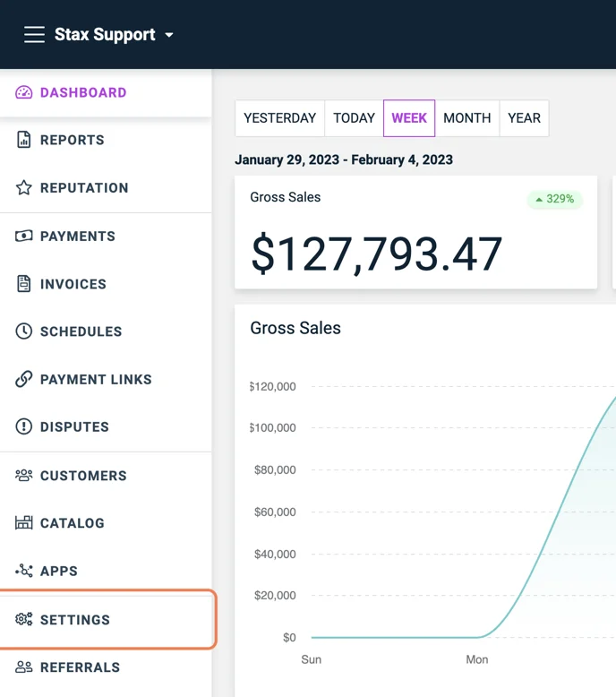Click the $60,000 axis label

(x=275, y=512)
